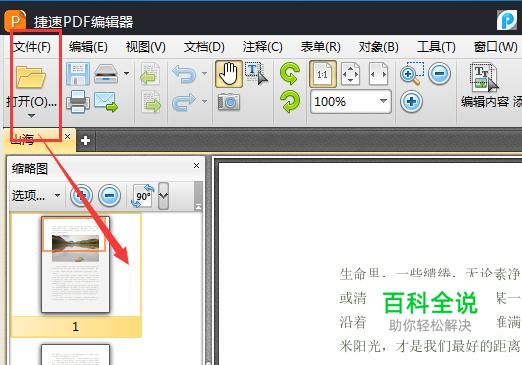Click the snapshot camera tool
522x365 pixels.
pos(229,102)
